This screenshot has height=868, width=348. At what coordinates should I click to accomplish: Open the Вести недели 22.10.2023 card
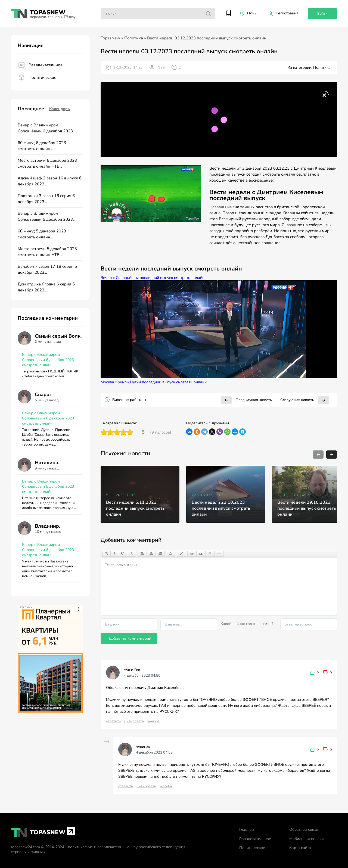[225, 494]
